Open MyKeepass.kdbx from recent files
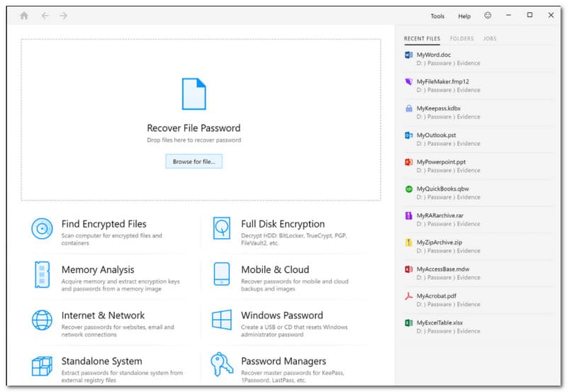The height and width of the screenshot is (392, 567). 438,108
